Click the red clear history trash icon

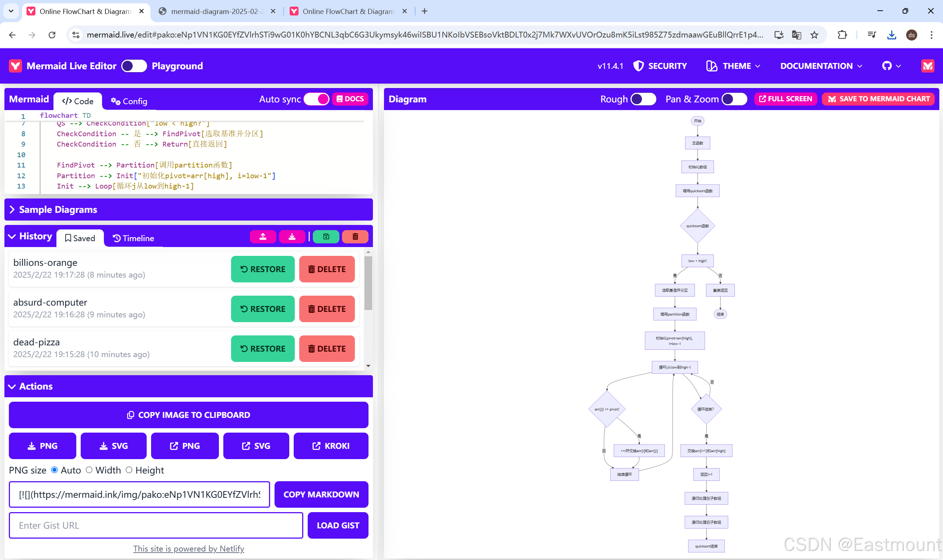[355, 237]
